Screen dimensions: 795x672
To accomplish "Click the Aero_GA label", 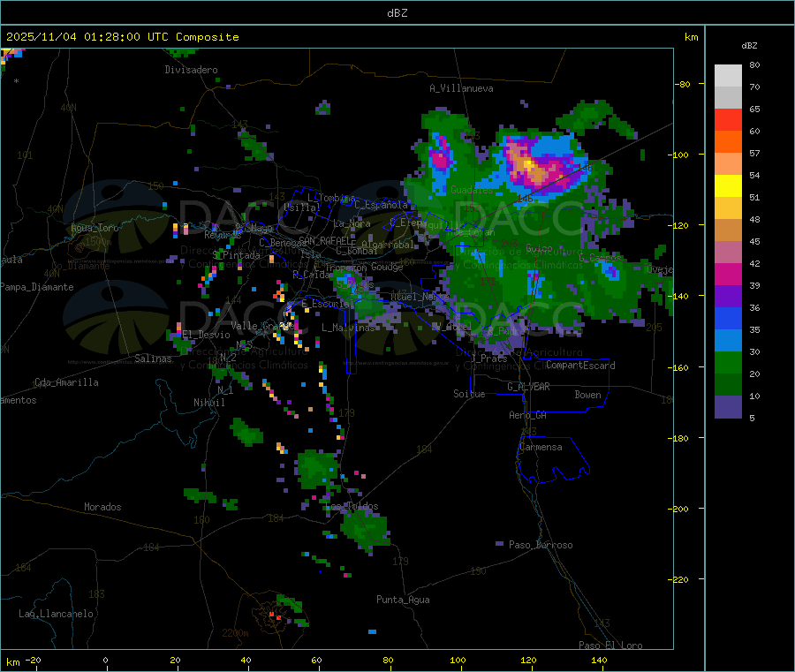I will click(x=527, y=415).
